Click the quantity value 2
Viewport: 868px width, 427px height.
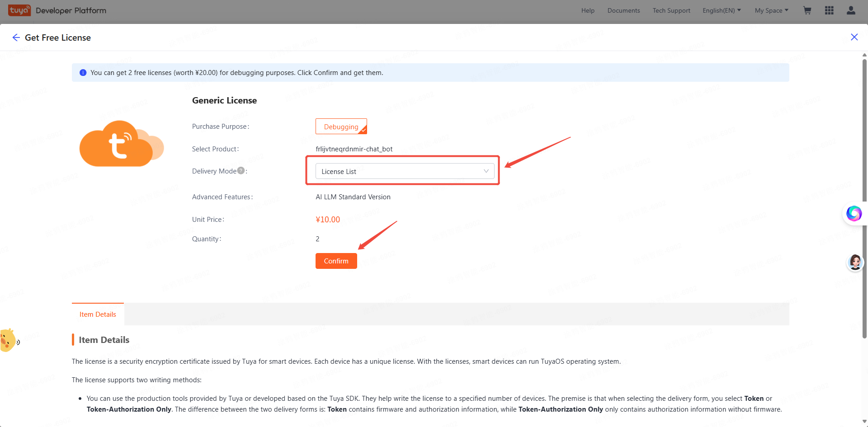317,239
